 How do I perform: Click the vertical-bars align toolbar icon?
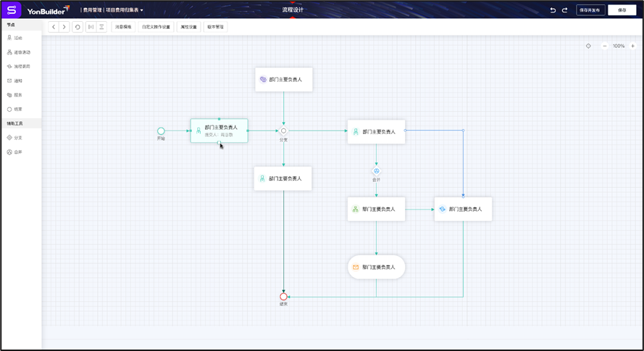pyautogui.click(x=91, y=27)
